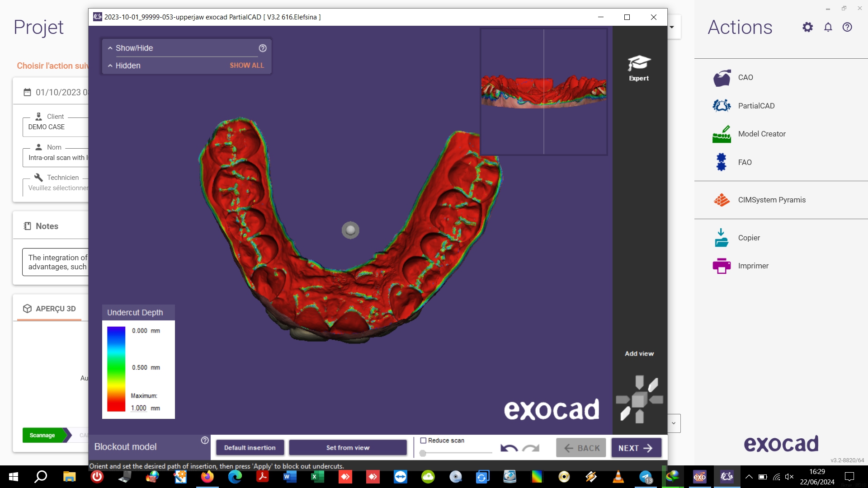Click the undo arrow icon
Image resolution: width=868 pixels, height=488 pixels.
click(509, 448)
